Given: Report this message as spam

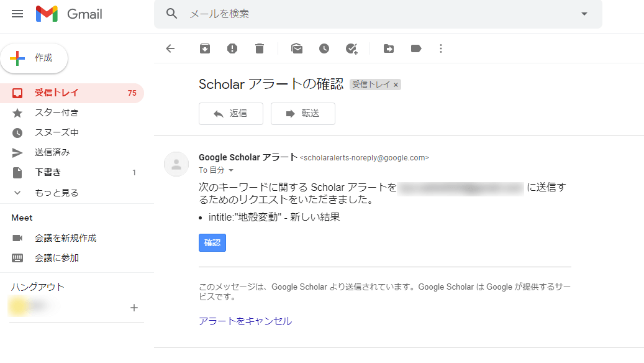Looking at the screenshot, I should click(232, 48).
